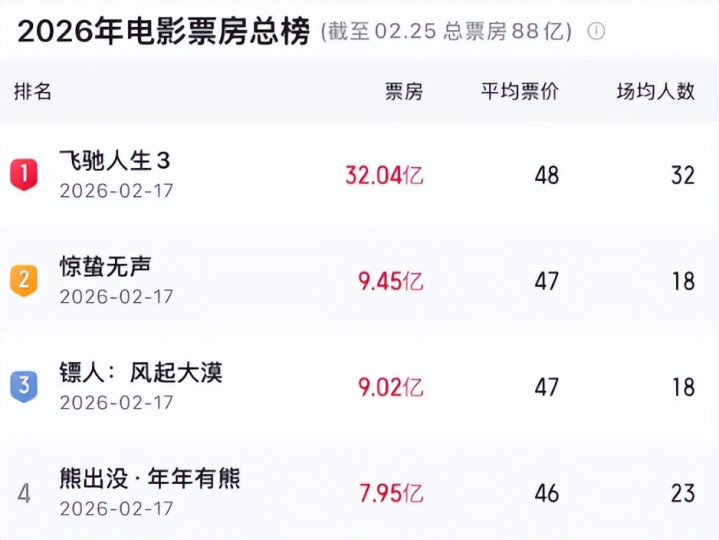Click the 7.95亿 box office figure
The height and width of the screenshot is (540, 719).
pyautogui.click(x=390, y=493)
